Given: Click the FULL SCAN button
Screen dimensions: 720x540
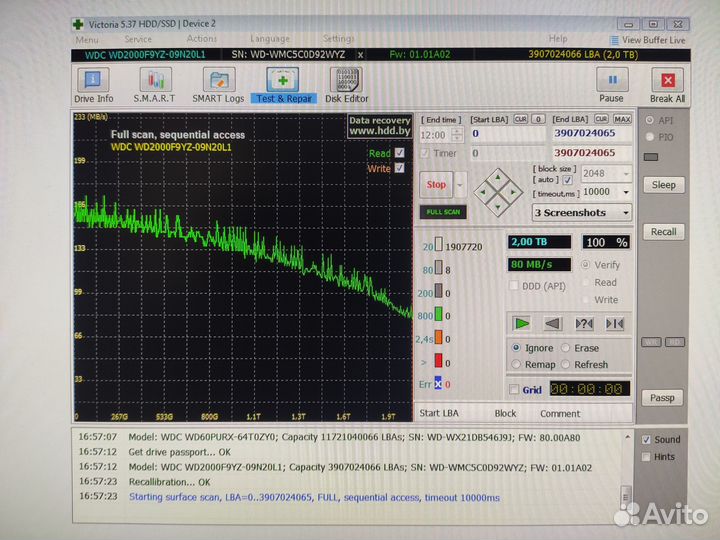Looking at the screenshot, I should [443, 212].
